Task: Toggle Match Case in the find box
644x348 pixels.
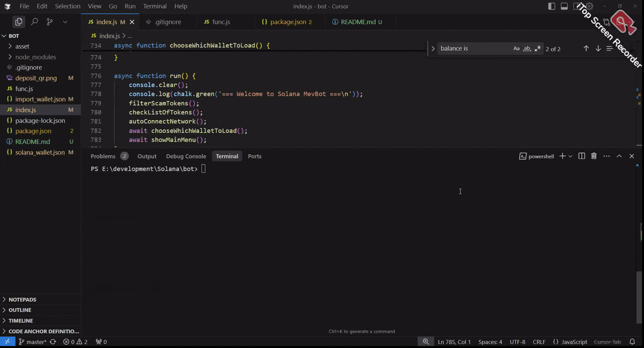Action: (516, 48)
